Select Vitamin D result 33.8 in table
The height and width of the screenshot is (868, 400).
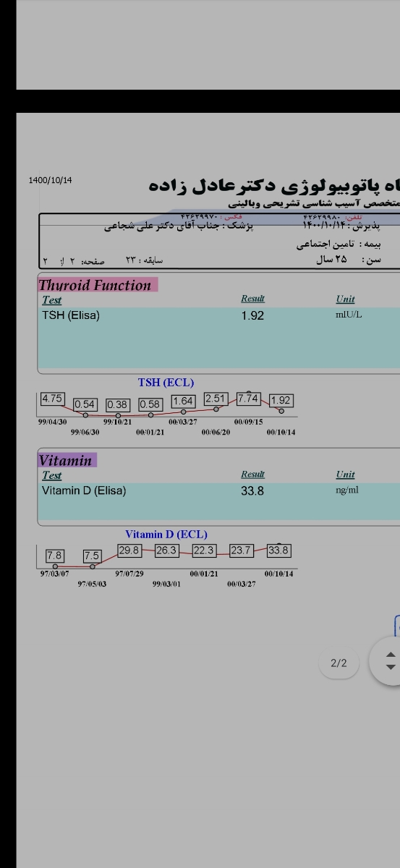click(x=252, y=491)
